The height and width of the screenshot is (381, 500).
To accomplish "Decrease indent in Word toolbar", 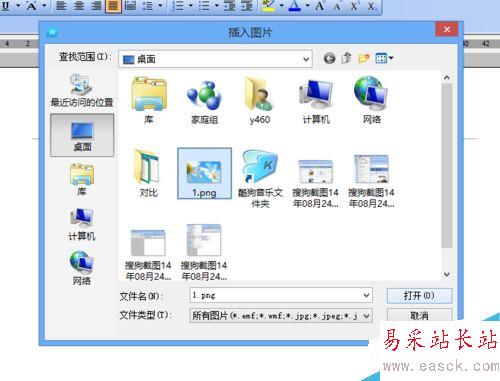I will (230, 6).
